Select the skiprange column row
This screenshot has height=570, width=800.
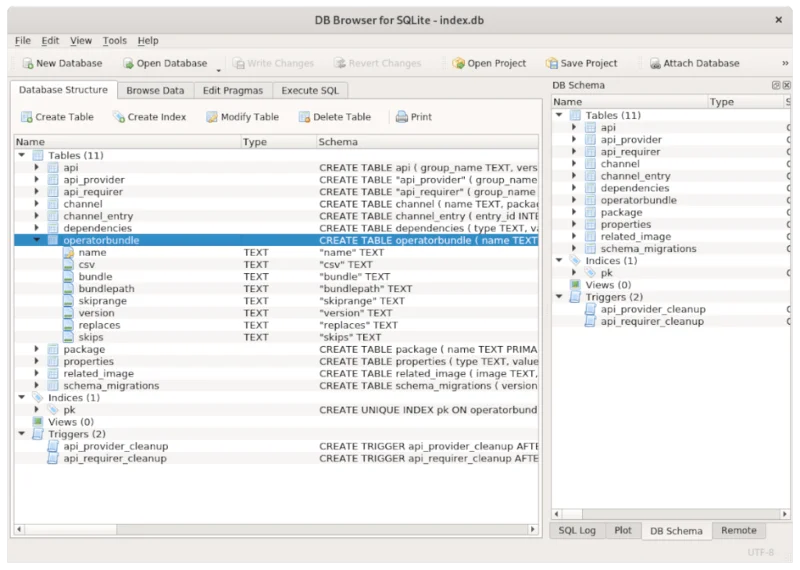pyautogui.click(x=276, y=301)
